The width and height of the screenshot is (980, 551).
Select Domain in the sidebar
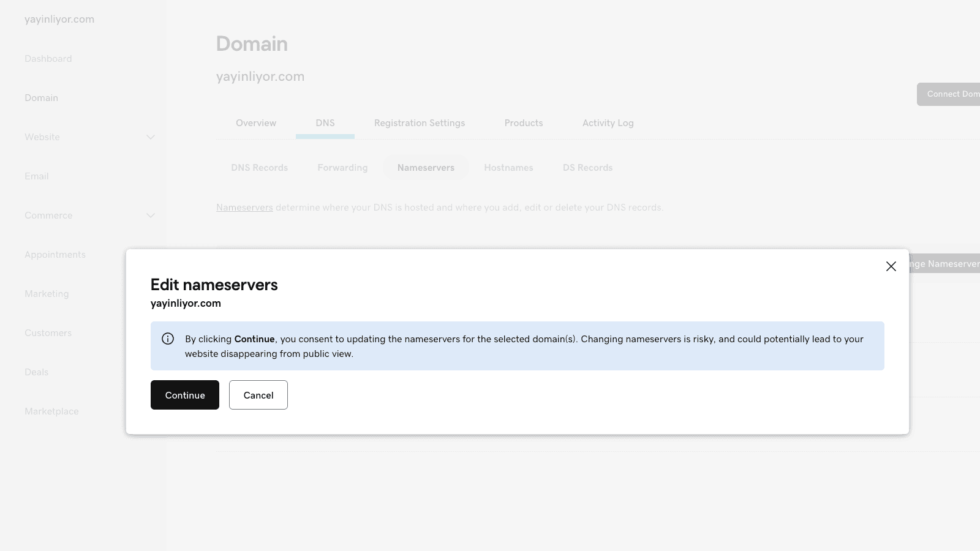42,98
